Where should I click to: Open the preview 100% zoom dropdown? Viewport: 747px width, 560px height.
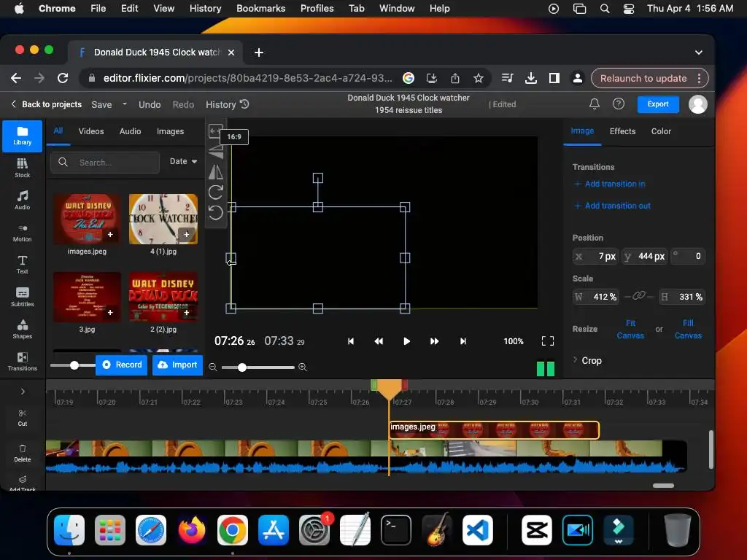coord(514,341)
